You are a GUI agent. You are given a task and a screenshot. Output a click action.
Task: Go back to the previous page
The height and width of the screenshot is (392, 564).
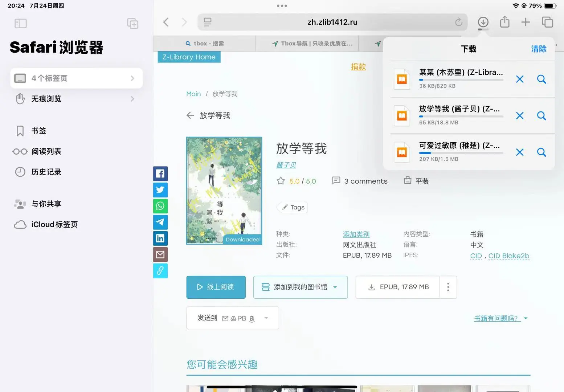point(166,22)
